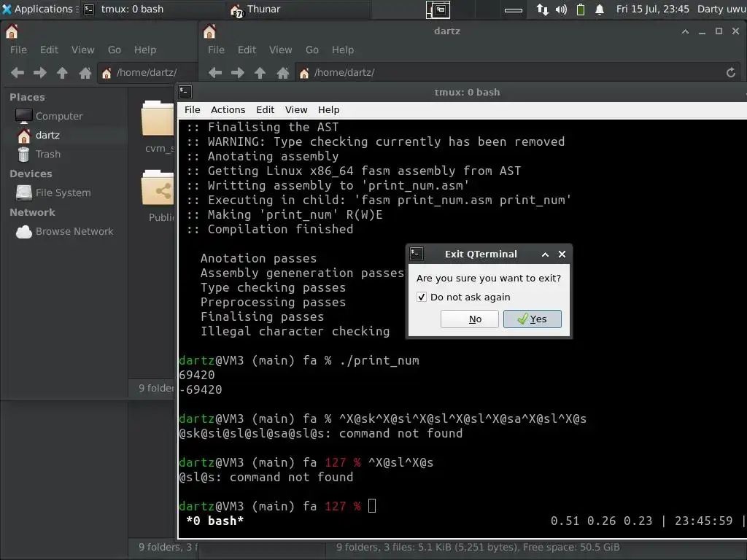Open the QTerminal Edit menu

[x=265, y=110]
